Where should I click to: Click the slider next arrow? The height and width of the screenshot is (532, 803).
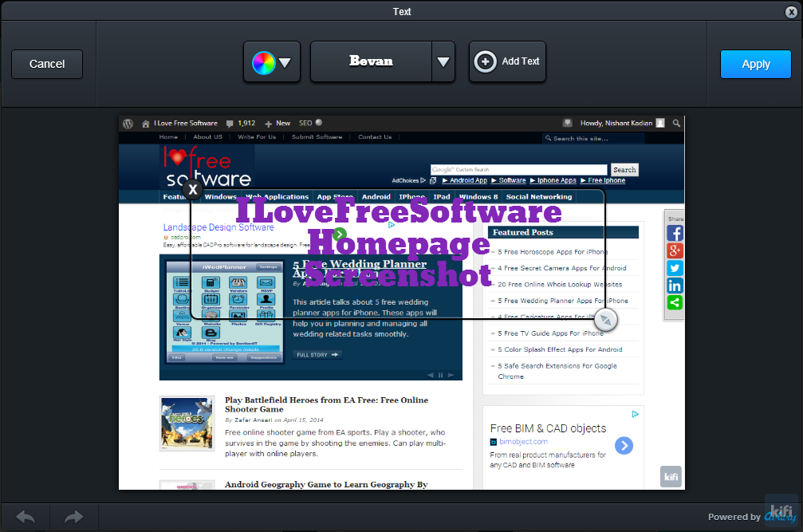click(451, 376)
